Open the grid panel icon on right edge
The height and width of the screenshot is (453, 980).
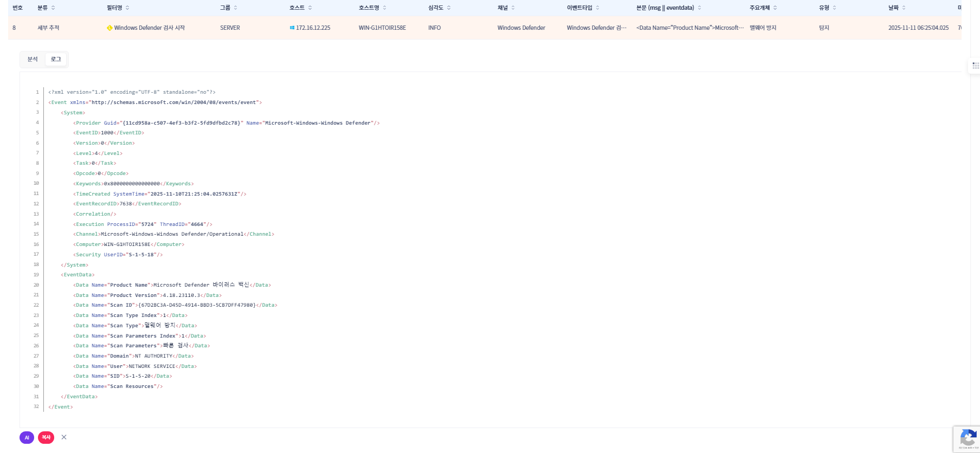click(x=975, y=66)
